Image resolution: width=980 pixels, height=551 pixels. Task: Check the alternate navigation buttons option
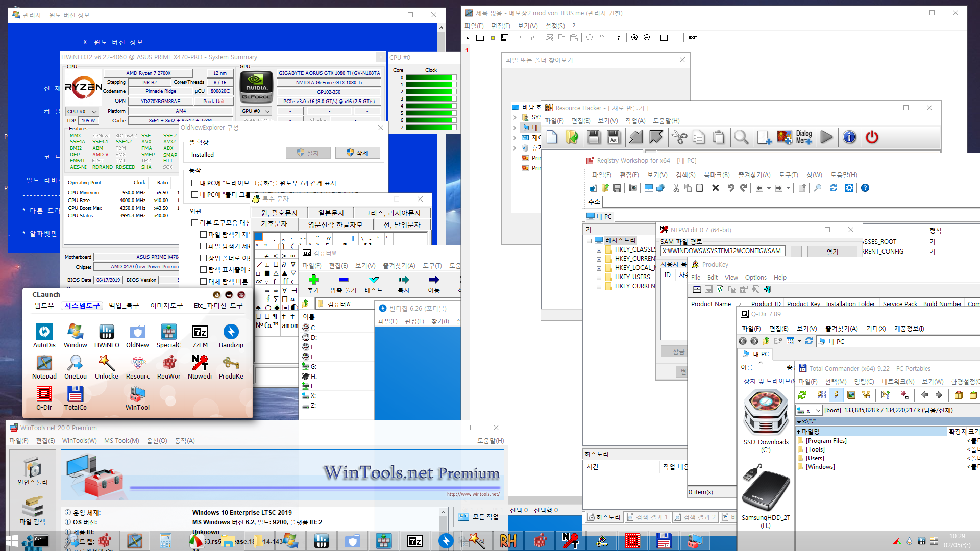click(203, 281)
